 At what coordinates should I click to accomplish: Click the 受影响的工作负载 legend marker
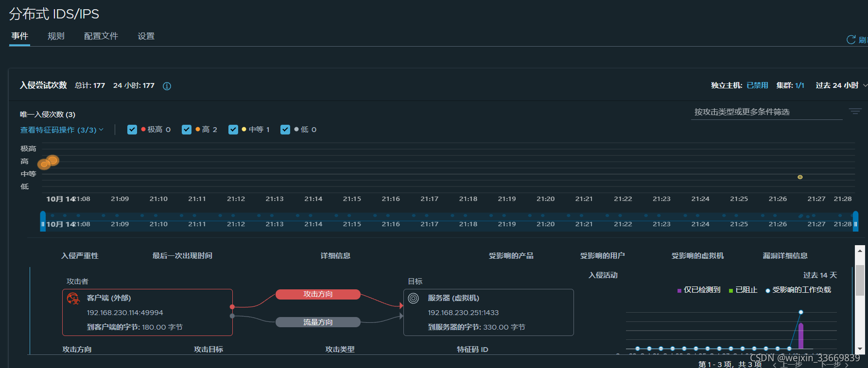tap(768, 290)
